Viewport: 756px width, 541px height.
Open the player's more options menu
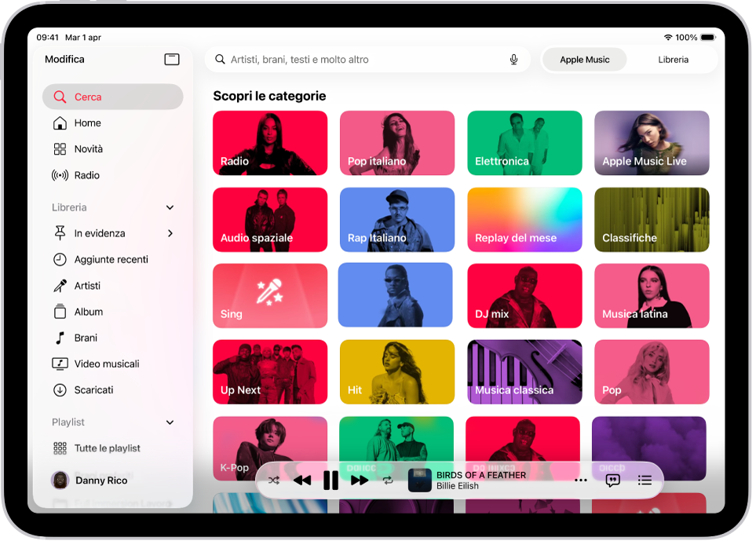581,480
